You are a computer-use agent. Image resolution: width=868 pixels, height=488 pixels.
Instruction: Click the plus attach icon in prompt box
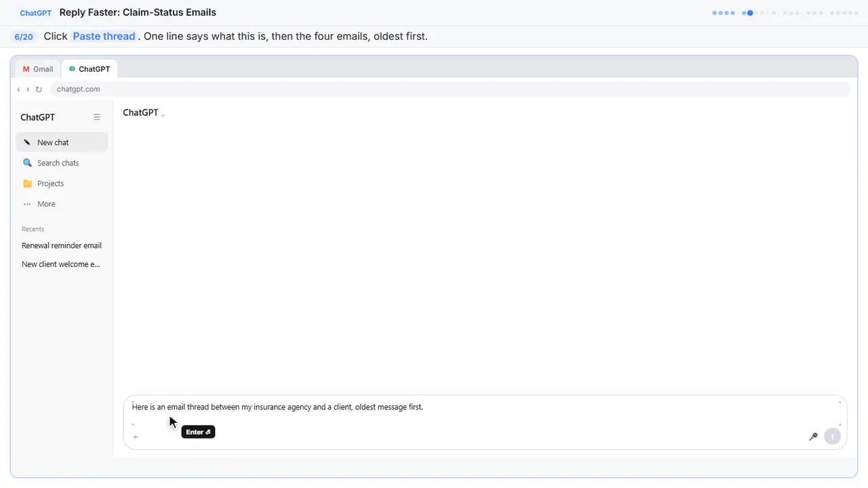136,437
